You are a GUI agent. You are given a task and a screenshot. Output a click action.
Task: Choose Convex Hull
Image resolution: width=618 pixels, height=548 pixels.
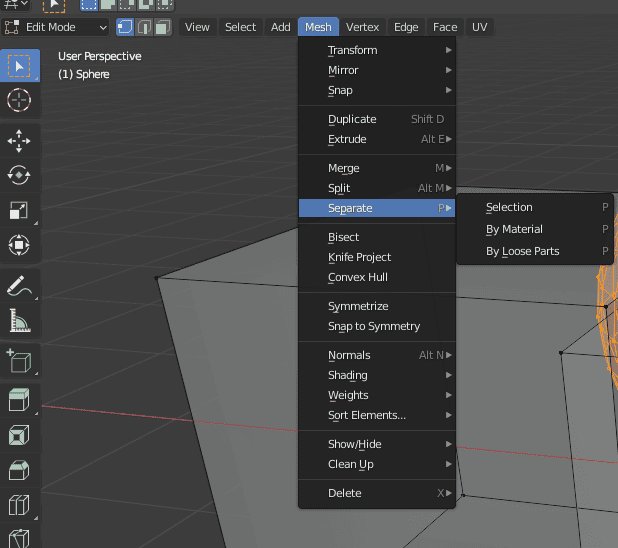377,277
